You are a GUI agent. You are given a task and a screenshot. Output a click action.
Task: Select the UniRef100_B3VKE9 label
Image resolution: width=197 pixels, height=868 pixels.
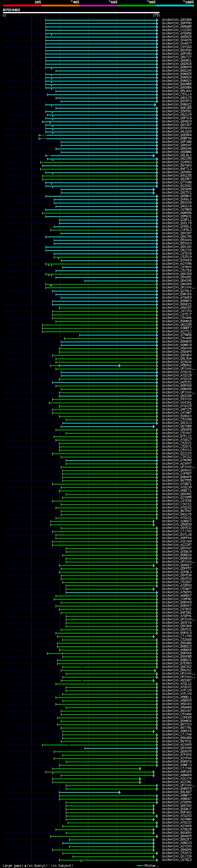[x=177, y=260]
